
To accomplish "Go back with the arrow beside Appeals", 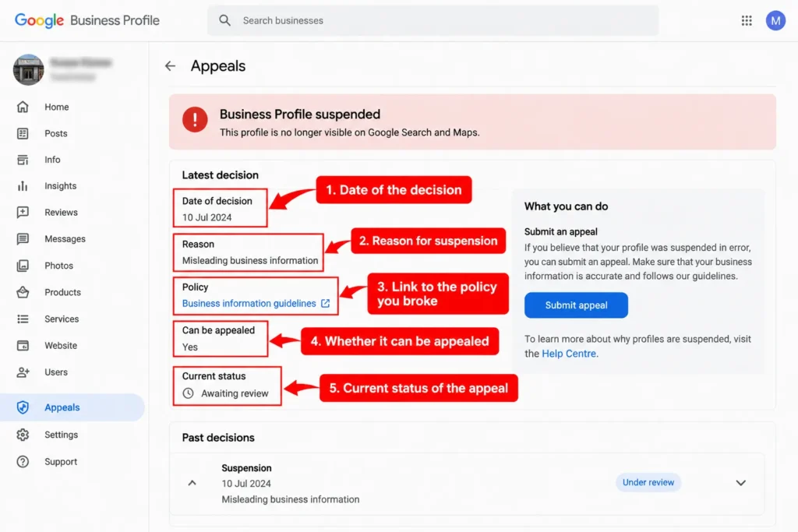I will (x=170, y=65).
